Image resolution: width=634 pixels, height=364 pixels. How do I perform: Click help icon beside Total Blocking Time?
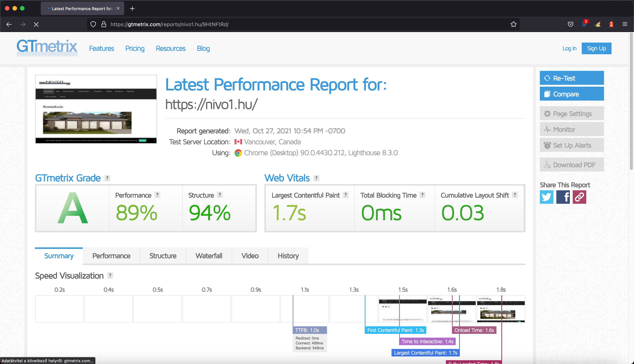(x=422, y=195)
